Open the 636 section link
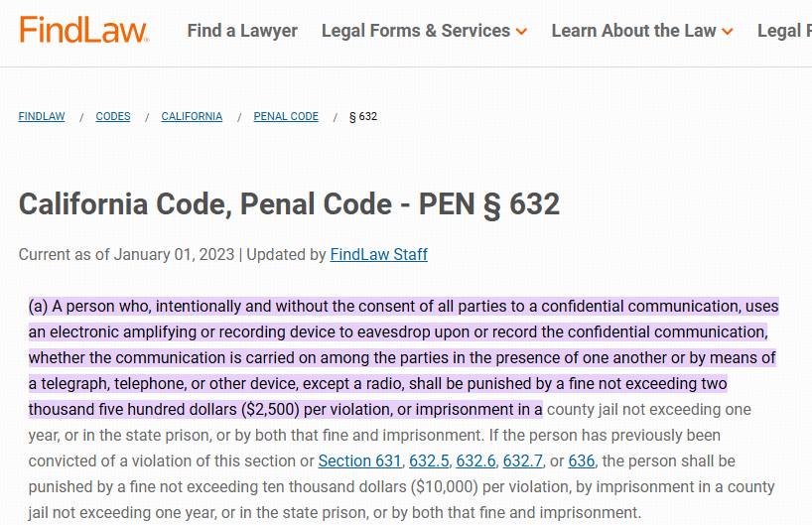 pos(581,460)
